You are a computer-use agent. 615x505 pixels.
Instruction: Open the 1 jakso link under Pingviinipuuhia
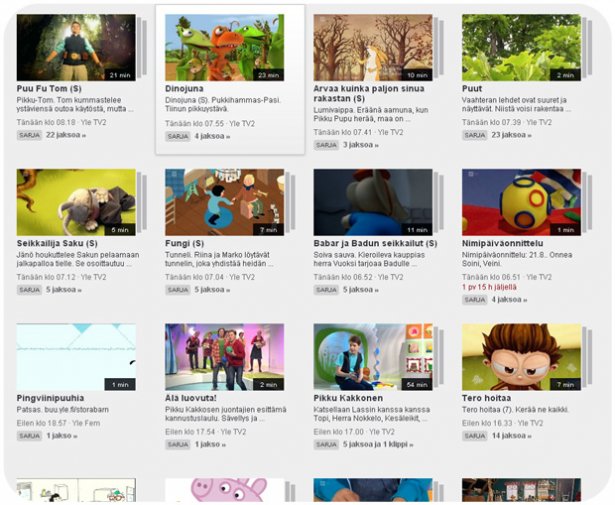tap(62, 436)
